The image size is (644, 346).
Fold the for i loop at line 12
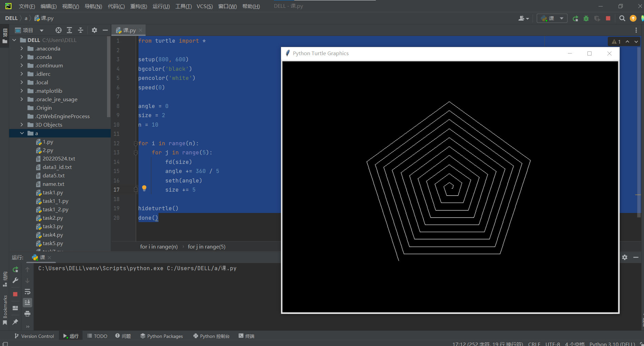[135, 144]
